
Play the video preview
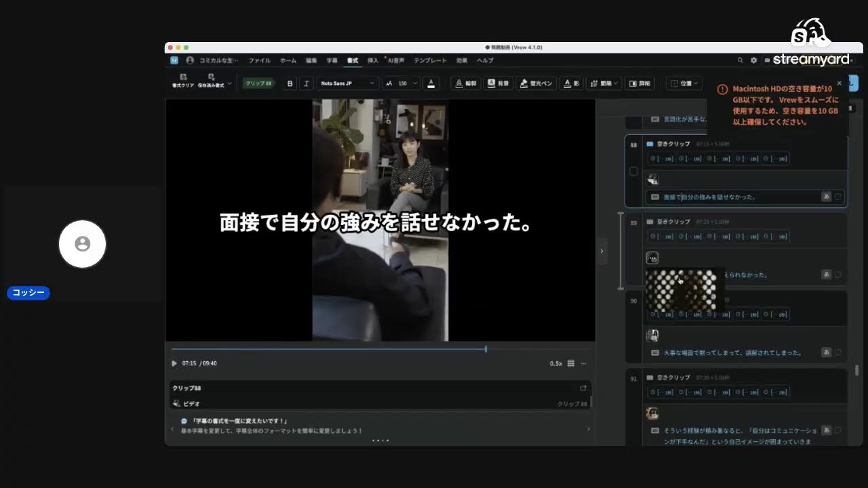click(174, 363)
